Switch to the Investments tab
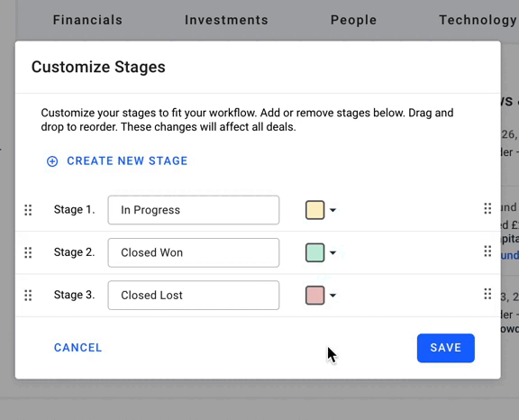 coord(226,20)
